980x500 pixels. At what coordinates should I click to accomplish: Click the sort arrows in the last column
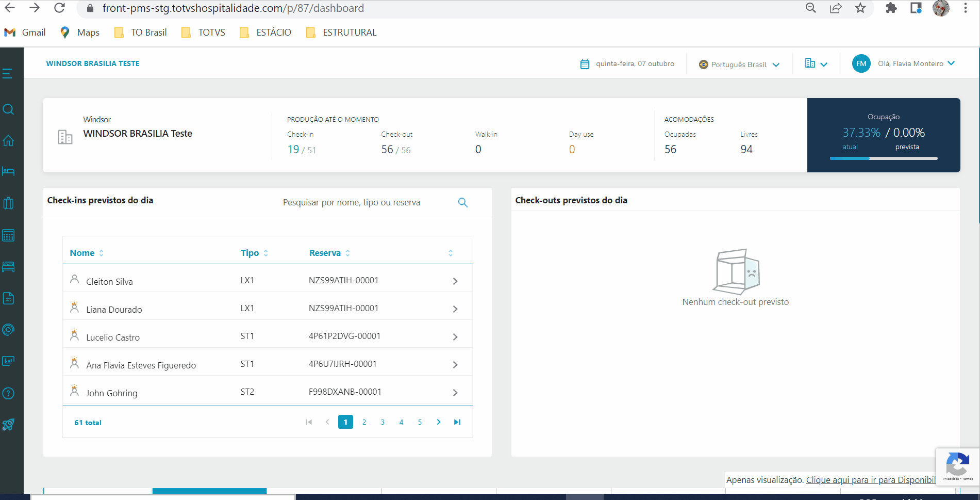(451, 253)
